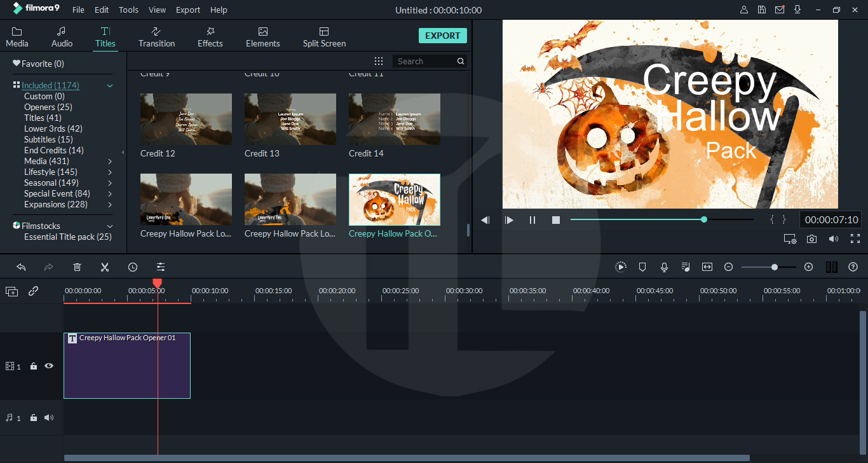Open the message envelope icon
This screenshot has width=868, height=463.
780,10
